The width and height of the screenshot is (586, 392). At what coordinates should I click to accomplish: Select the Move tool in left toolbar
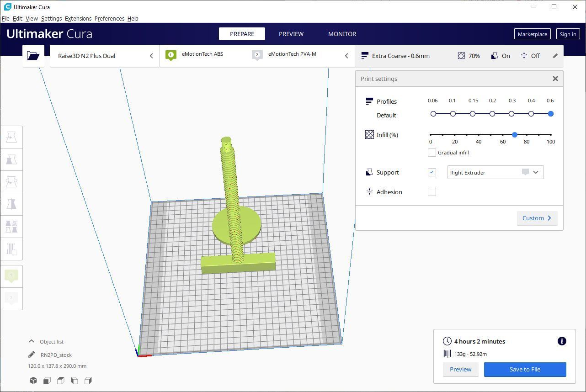click(11, 137)
